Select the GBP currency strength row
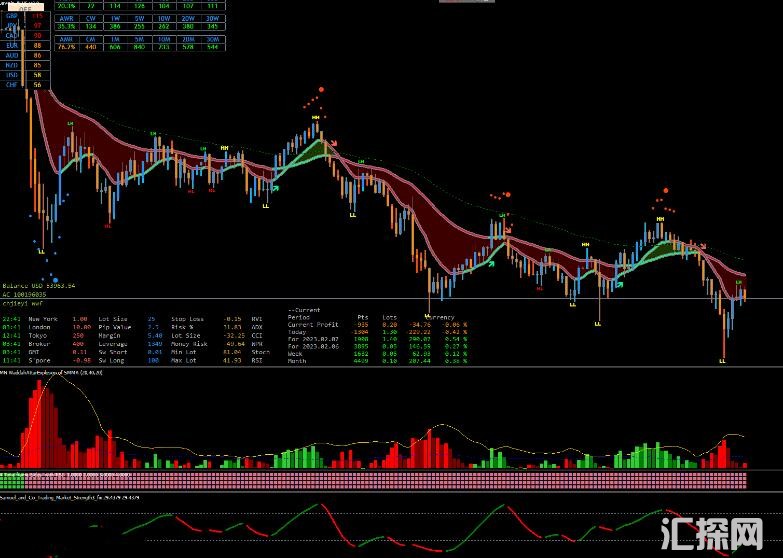This screenshot has height=558, width=783. (12, 17)
